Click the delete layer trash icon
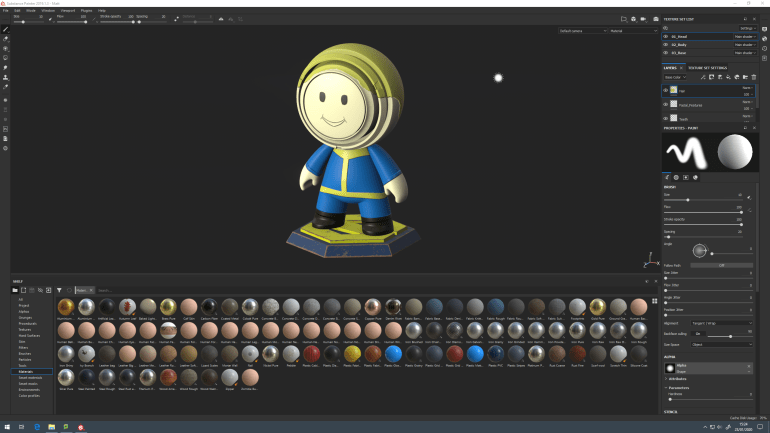The height and width of the screenshot is (433, 770). (x=754, y=77)
